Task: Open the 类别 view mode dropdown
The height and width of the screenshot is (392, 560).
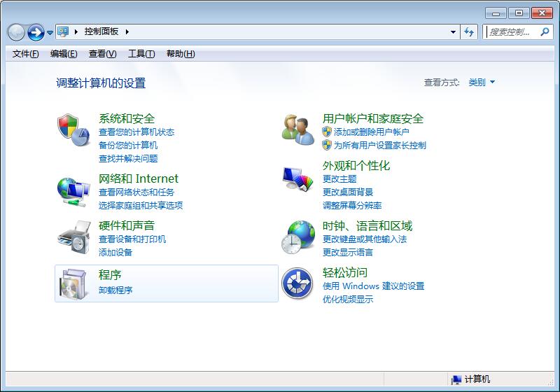Action: point(482,83)
